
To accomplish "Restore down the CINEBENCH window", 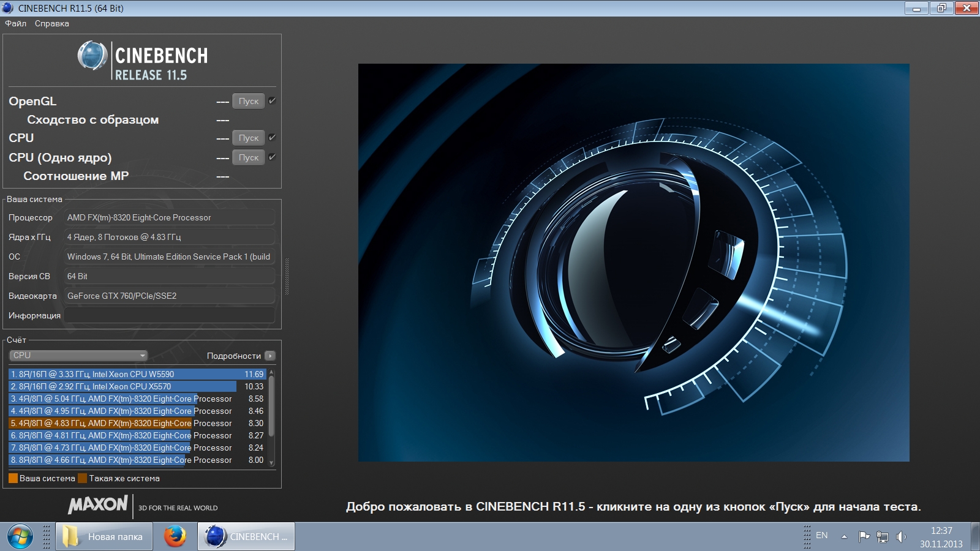I will (941, 8).
